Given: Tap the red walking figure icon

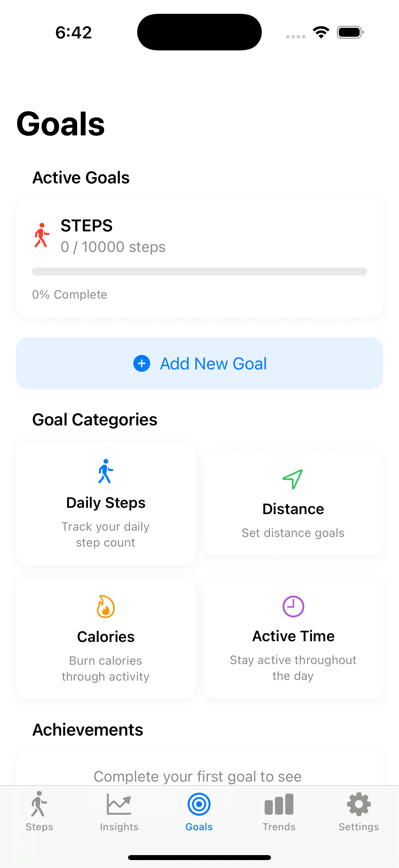Looking at the screenshot, I should 41,235.
